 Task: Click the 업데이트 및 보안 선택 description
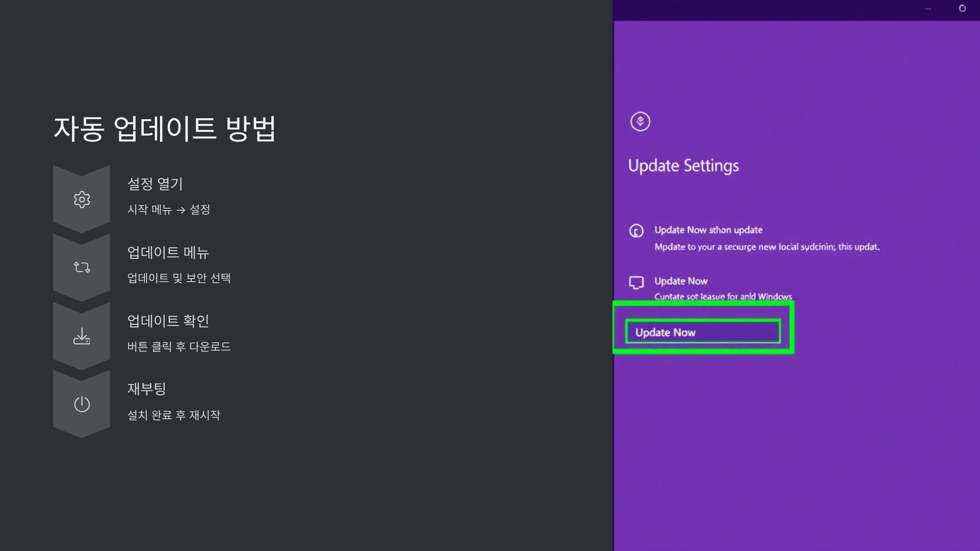click(x=179, y=278)
